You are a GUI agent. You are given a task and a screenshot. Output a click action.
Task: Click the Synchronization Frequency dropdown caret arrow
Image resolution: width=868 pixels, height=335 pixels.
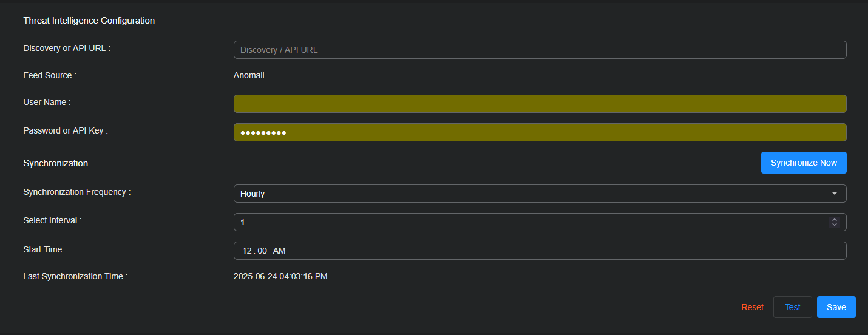pyautogui.click(x=835, y=194)
